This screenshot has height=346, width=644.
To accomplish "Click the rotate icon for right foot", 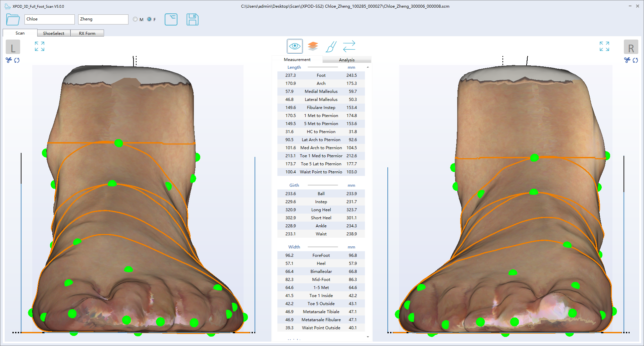I will 636,60.
